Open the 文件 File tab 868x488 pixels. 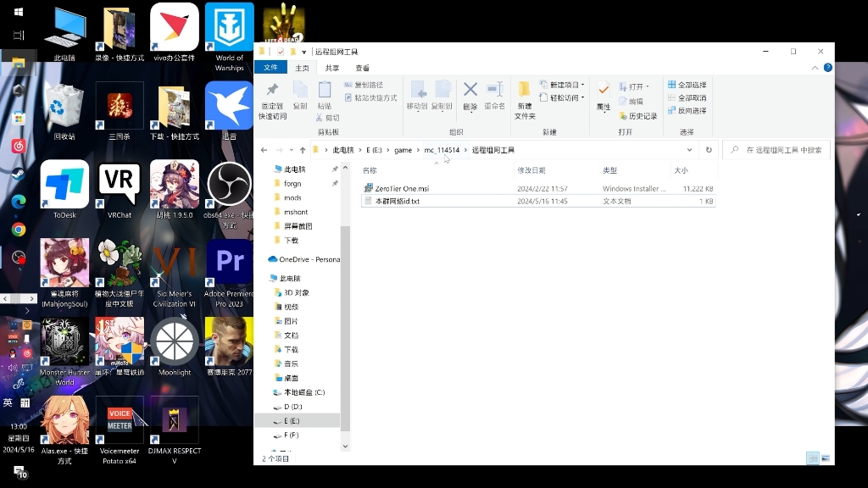tap(270, 68)
